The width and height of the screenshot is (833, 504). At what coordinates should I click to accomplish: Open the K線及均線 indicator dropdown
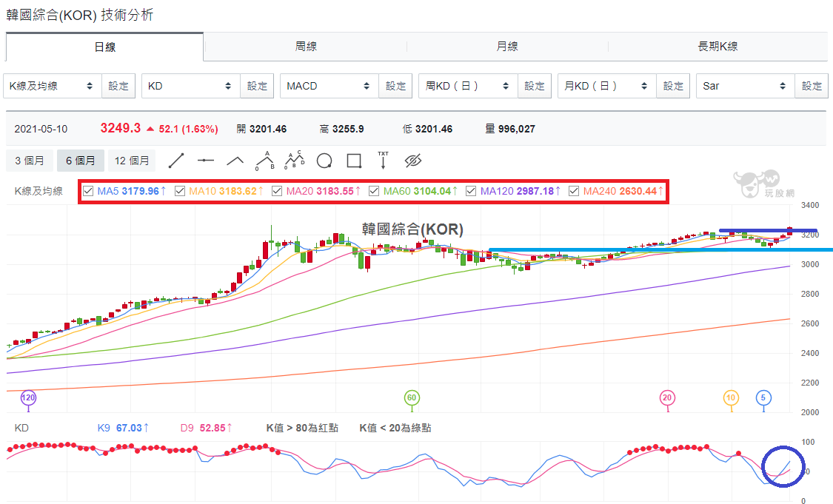pos(53,86)
